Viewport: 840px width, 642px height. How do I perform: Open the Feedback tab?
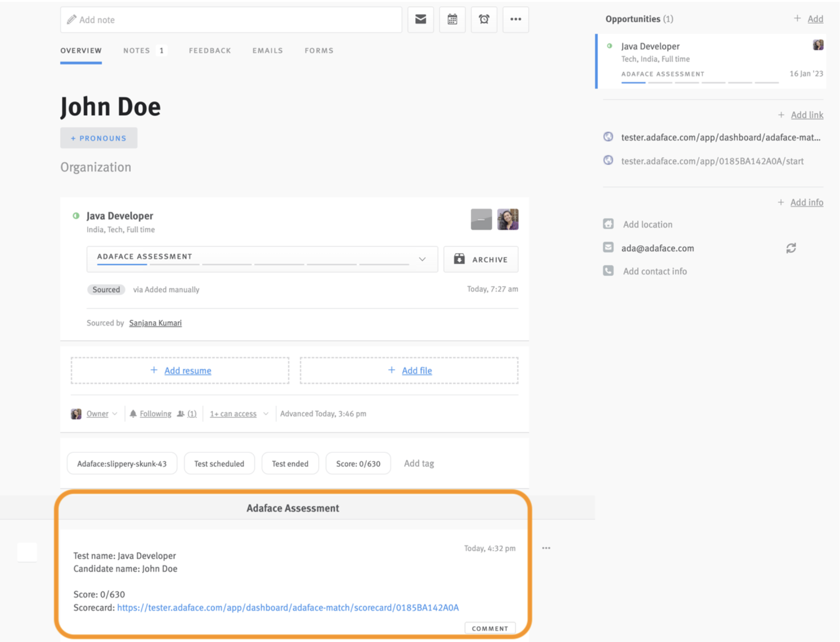[x=210, y=51]
